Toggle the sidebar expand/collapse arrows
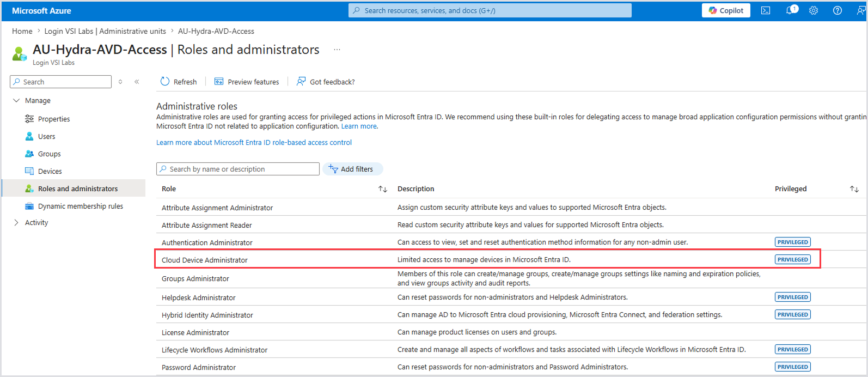 [120, 82]
